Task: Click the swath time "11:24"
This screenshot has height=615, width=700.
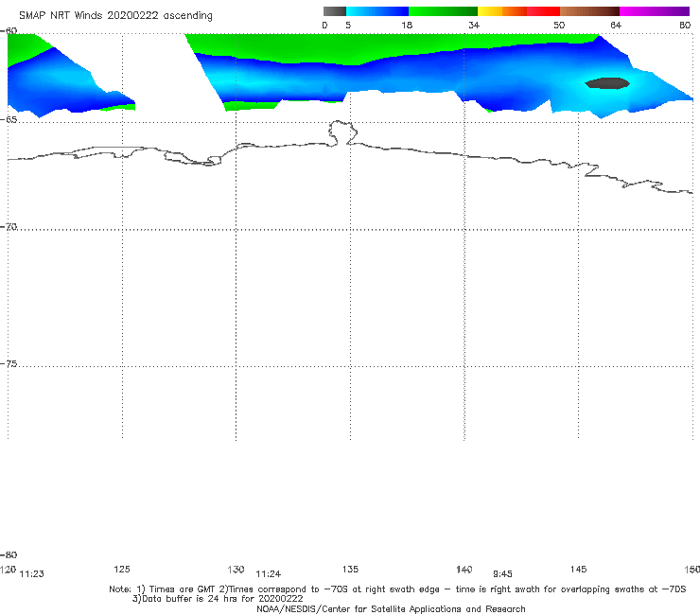Action: [x=269, y=574]
